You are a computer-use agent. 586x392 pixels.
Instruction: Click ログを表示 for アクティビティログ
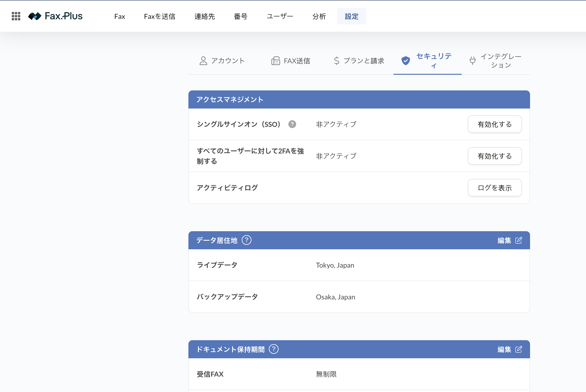tap(495, 188)
